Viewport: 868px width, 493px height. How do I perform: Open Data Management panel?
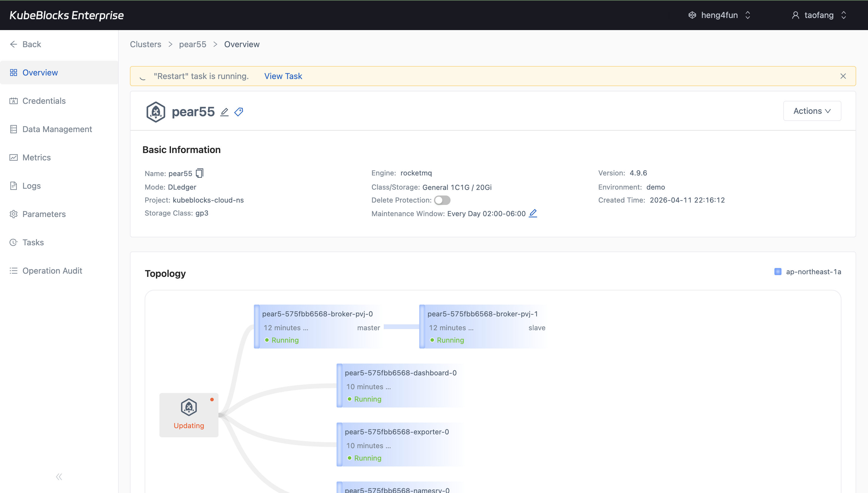pos(57,129)
